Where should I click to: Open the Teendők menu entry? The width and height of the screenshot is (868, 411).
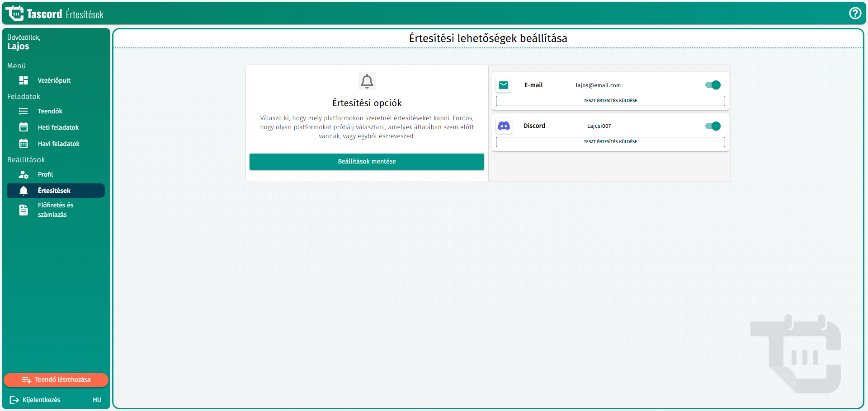[x=50, y=111]
